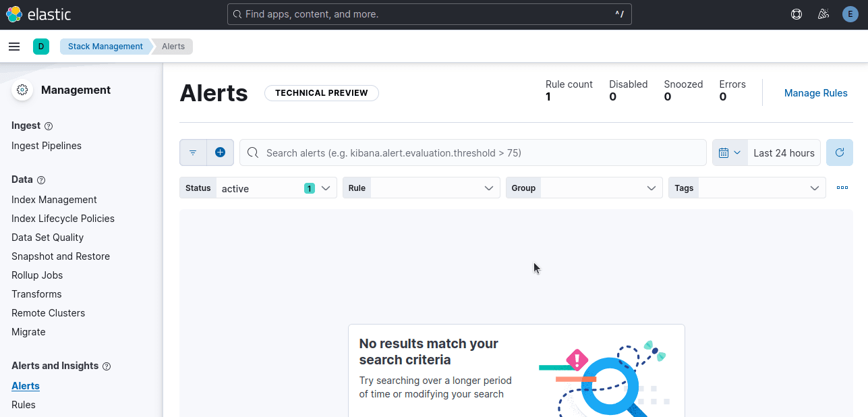Show help for Alerts and Insights
The image size is (868, 417).
click(107, 366)
